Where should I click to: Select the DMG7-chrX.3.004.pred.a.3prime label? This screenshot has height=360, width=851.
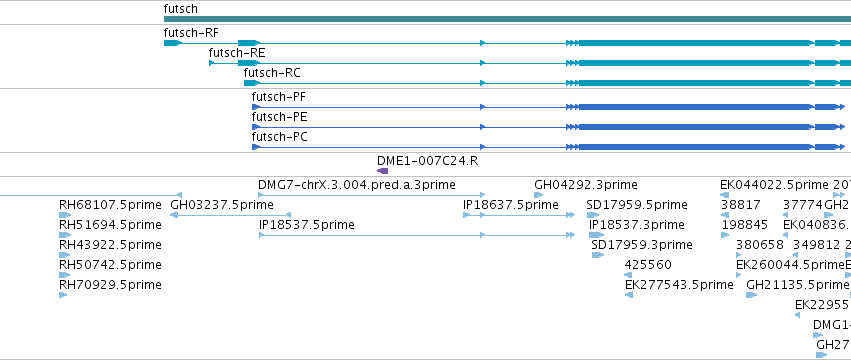pyautogui.click(x=357, y=185)
